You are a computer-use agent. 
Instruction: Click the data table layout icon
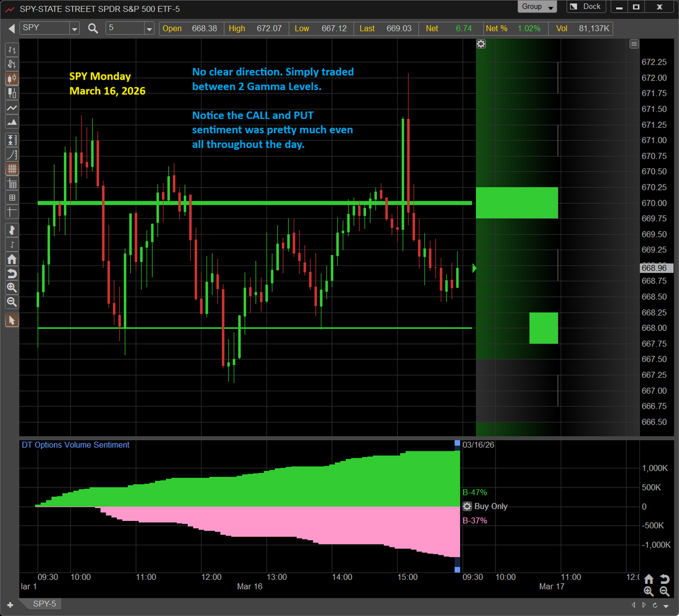[11, 183]
